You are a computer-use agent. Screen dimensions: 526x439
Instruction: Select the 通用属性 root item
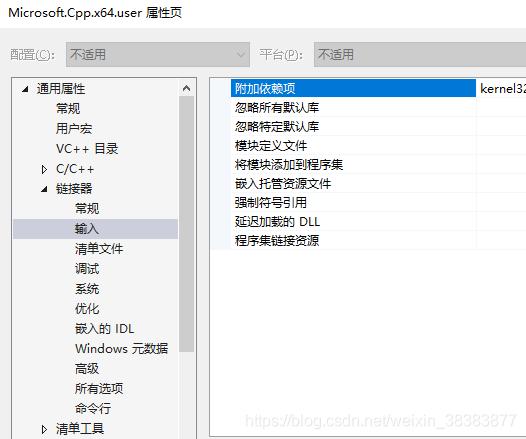[61, 89]
